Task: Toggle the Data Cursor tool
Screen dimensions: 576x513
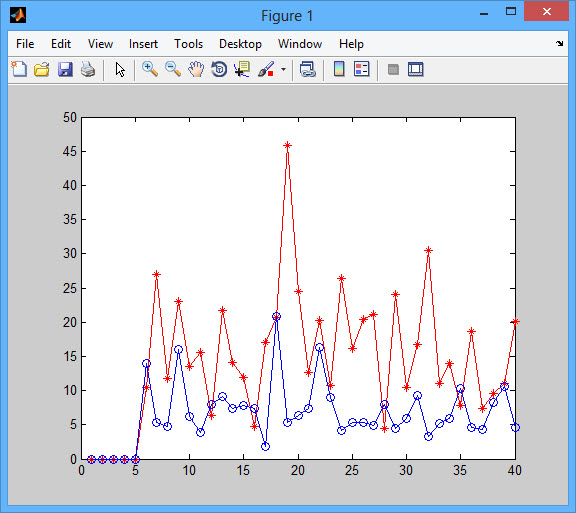Action: (242, 69)
